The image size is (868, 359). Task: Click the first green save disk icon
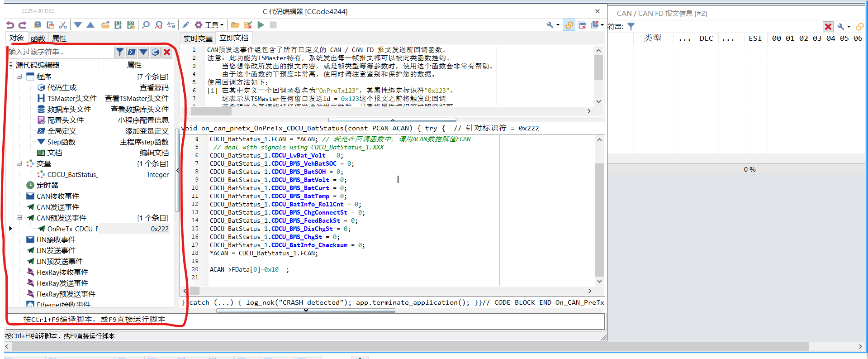(x=118, y=25)
